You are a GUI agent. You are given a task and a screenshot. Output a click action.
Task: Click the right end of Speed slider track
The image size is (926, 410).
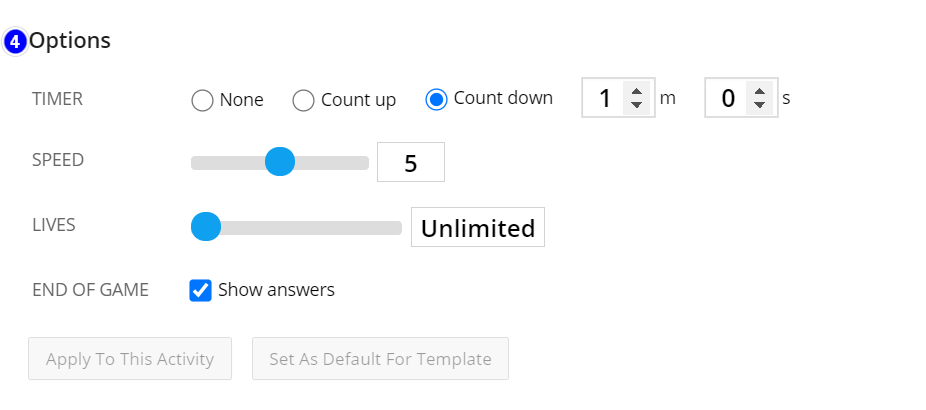[x=364, y=163]
